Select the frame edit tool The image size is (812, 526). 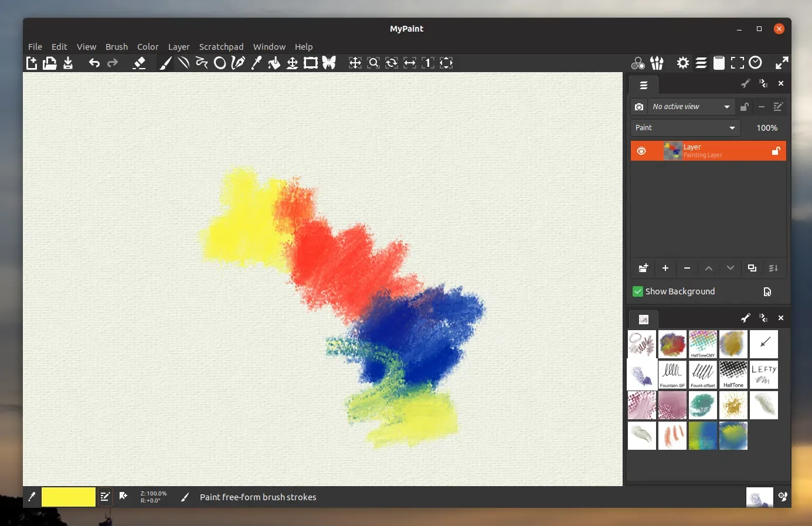(x=311, y=63)
